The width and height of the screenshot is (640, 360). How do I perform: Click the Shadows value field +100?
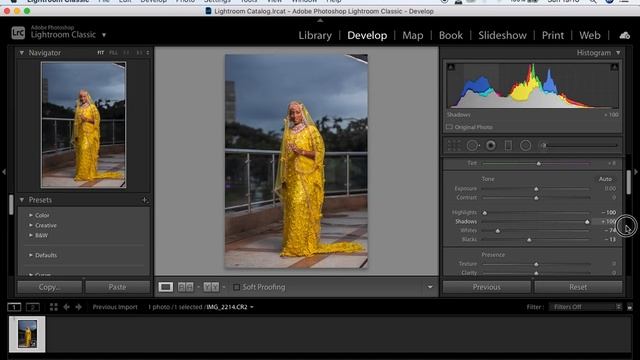pyautogui.click(x=608, y=222)
